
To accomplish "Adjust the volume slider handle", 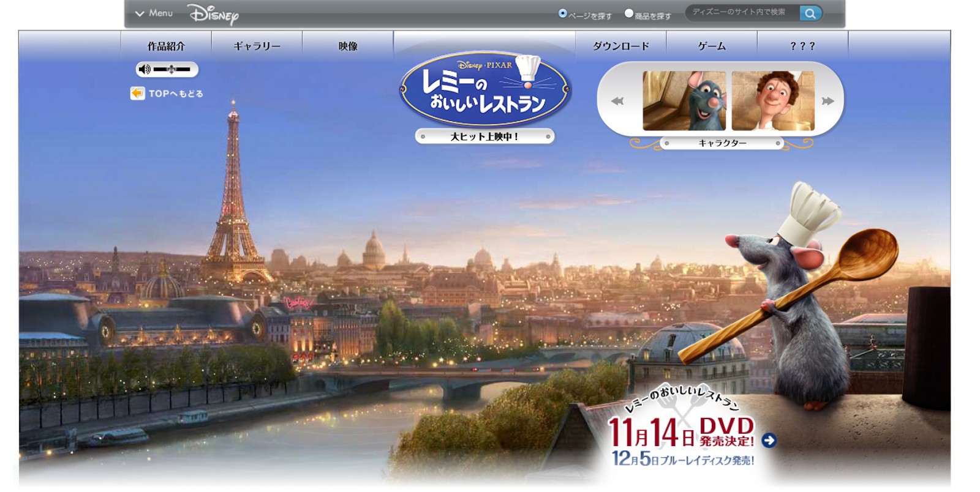I will tap(171, 69).
